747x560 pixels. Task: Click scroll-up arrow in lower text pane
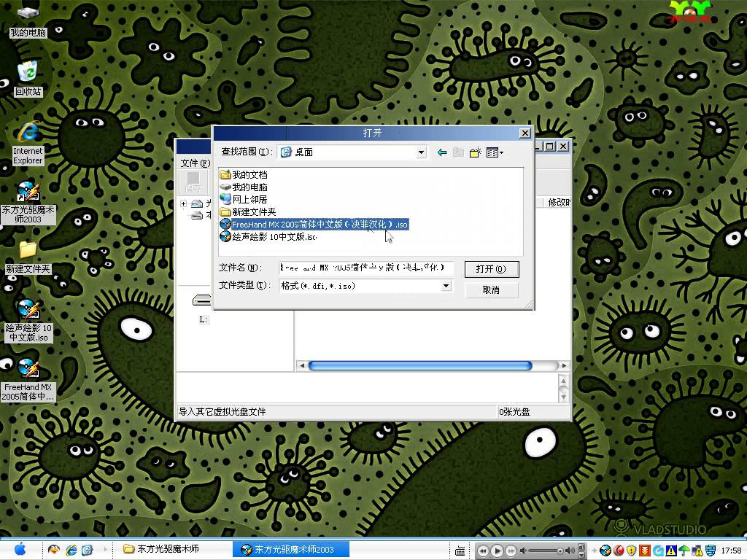[x=564, y=381]
